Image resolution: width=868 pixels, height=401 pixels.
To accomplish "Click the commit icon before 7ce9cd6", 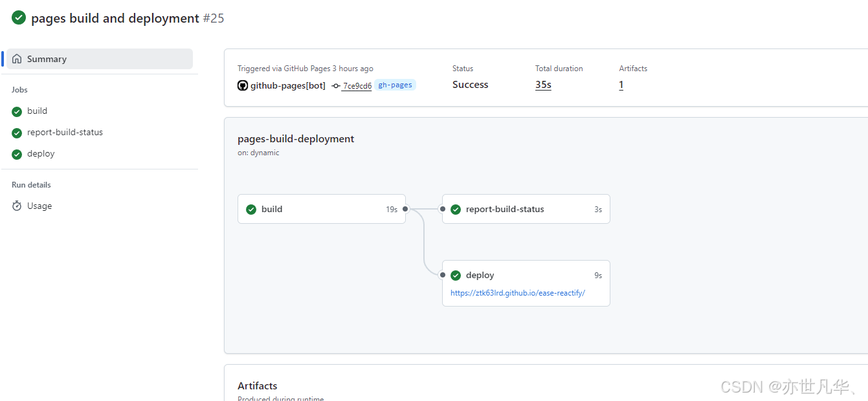I will click(335, 85).
